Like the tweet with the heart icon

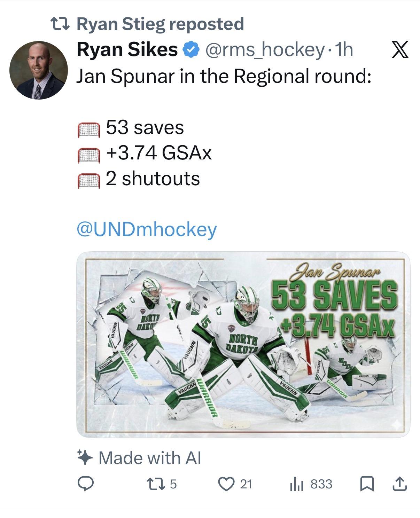[x=226, y=484]
